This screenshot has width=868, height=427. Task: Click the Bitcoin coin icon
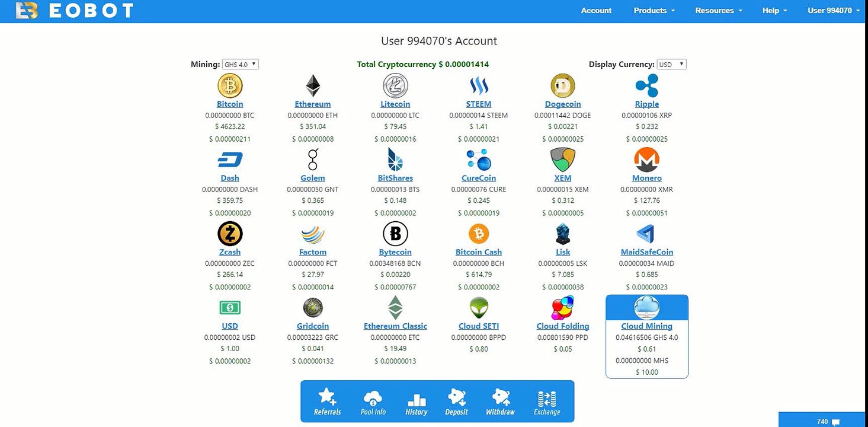230,86
